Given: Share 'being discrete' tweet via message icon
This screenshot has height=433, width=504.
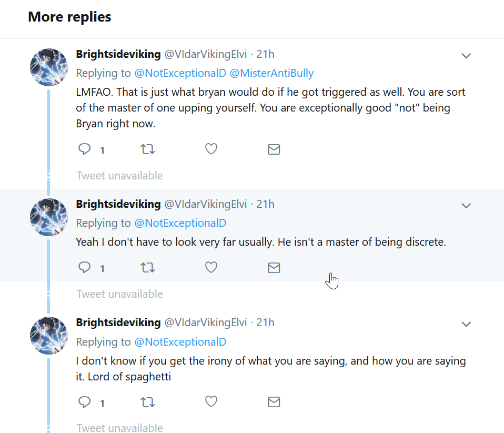Looking at the screenshot, I should 274,267.
